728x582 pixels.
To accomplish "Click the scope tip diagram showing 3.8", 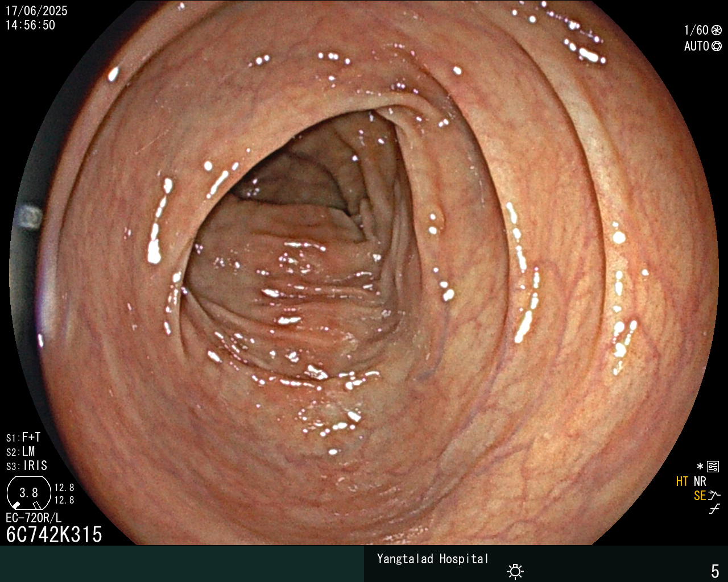I will 28,493.
